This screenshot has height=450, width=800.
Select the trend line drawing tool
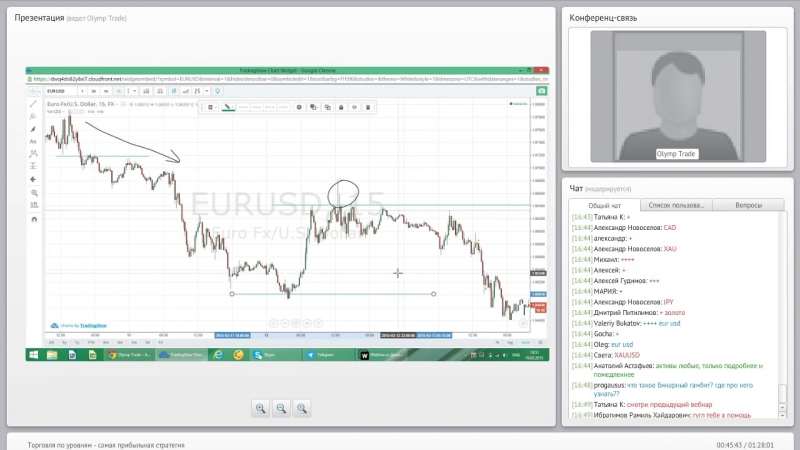[33, 103]
